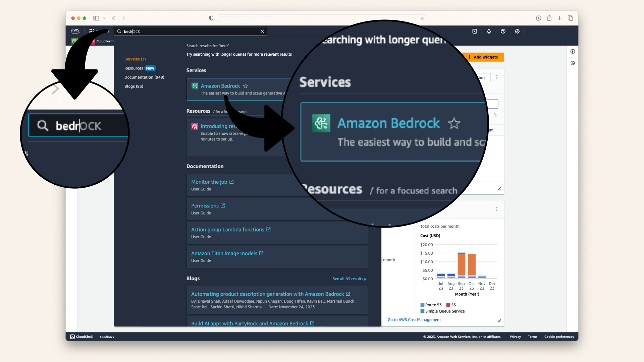Filter results by Blogs (83)
This screenshot has width=644, height=362.
133,86
